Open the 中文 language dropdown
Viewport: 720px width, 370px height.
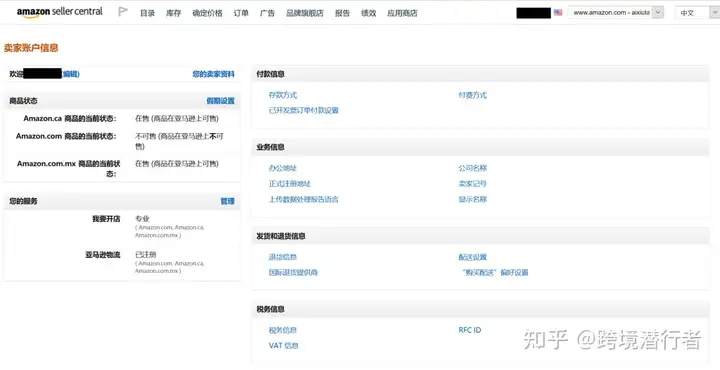(697, 12)
